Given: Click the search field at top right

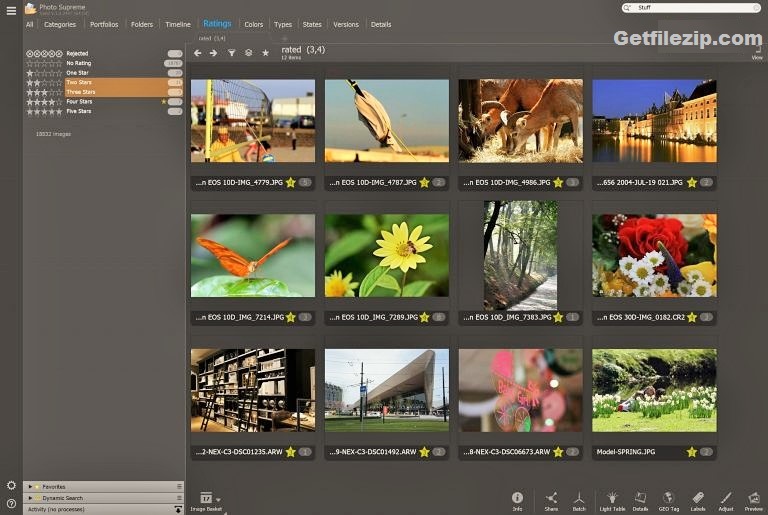Looking at the screenshot, I should [x=690, y=7].
